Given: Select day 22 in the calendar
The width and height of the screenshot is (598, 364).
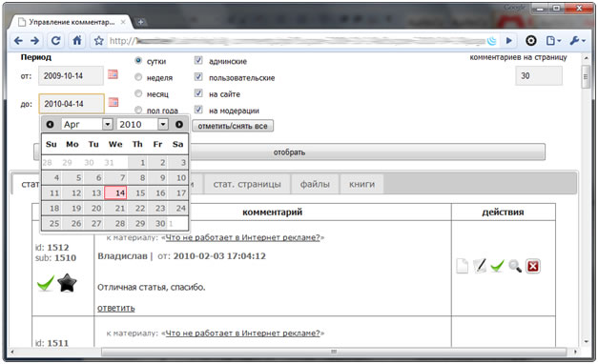Looking at the screenshot, I should pyautogui.click(x=137, y=208).
